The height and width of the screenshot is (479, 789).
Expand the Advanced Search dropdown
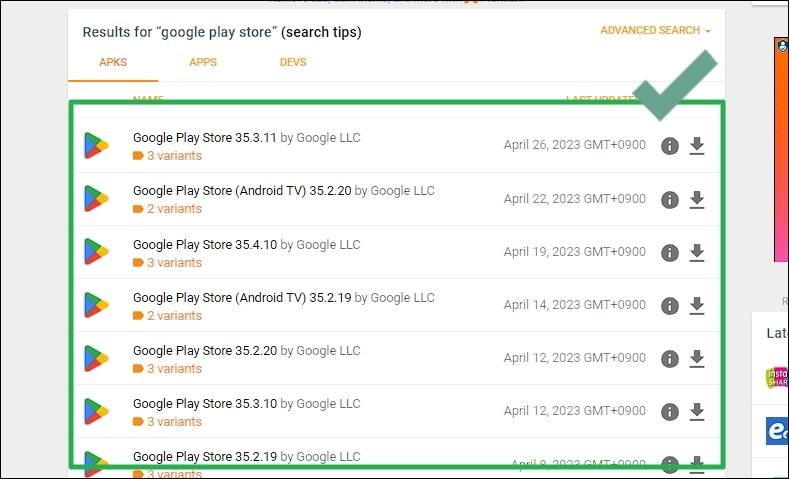[655, 30]
